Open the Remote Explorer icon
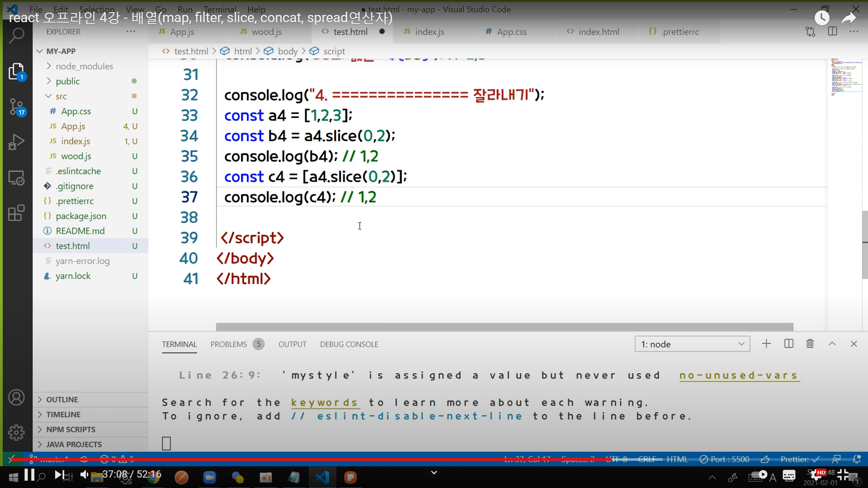Screen dimensions: 868x488 tap(16, 178)
